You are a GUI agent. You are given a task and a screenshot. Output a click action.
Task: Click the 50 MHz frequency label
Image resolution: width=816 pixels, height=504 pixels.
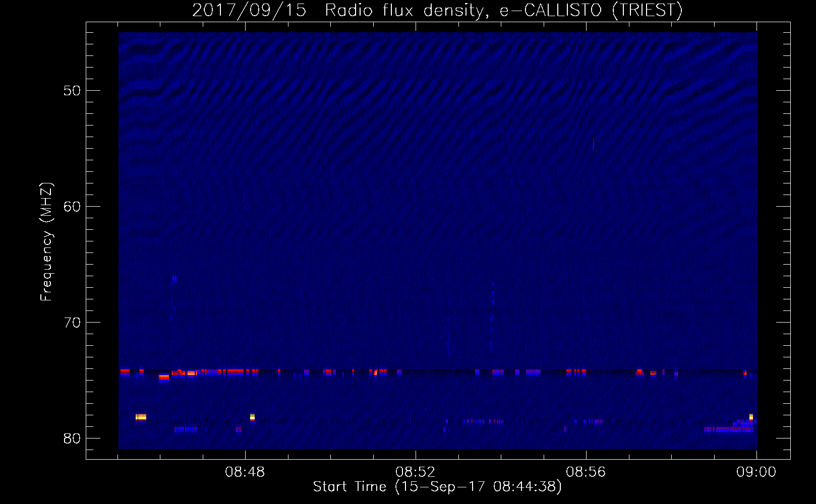tap(72, 91)
